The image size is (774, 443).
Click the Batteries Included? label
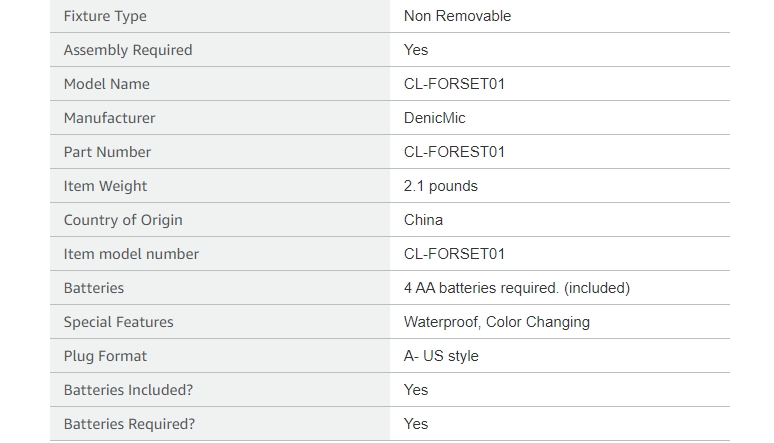pos(128,390)
